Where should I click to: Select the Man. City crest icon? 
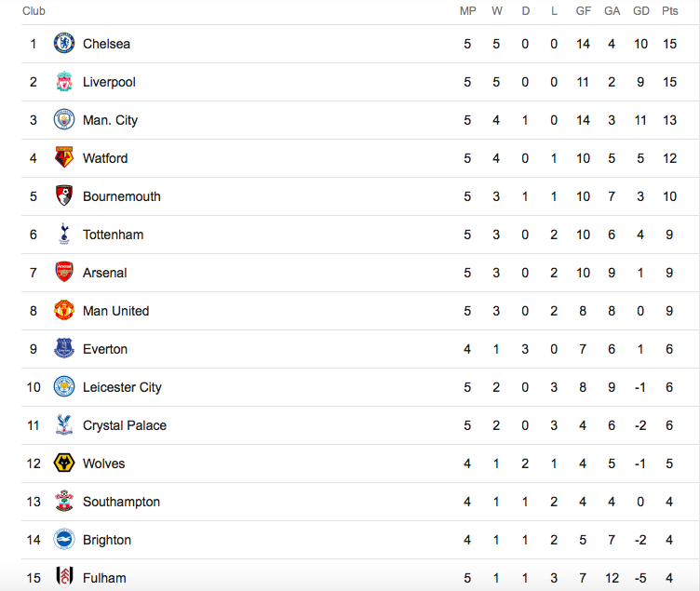point(64,120)
